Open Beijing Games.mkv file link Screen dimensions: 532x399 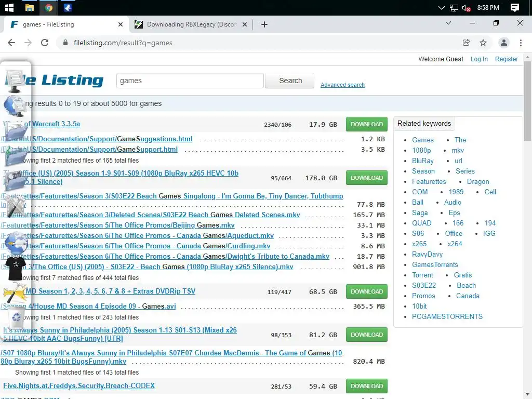pyautogui.click(x=117, y=225)
